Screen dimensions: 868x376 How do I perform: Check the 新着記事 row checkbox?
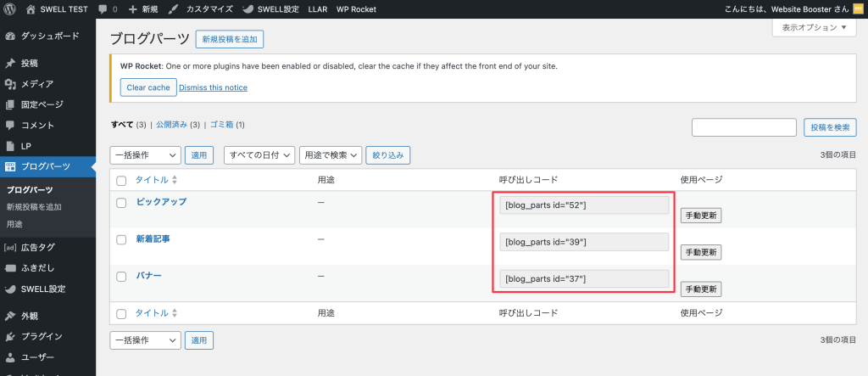tap(121, 239)
